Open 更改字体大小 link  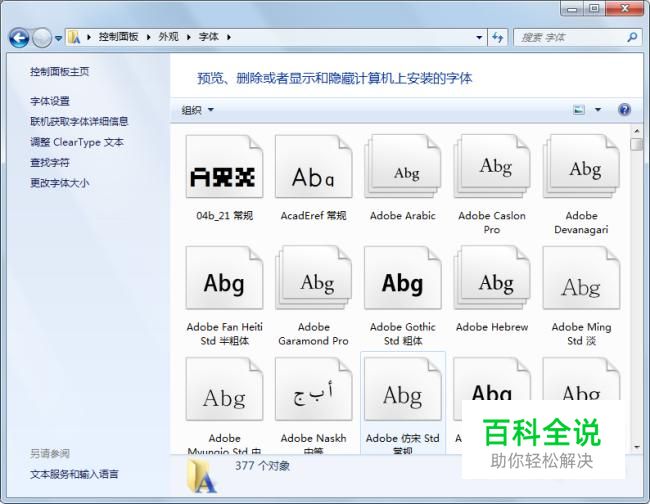pos(60,183)
